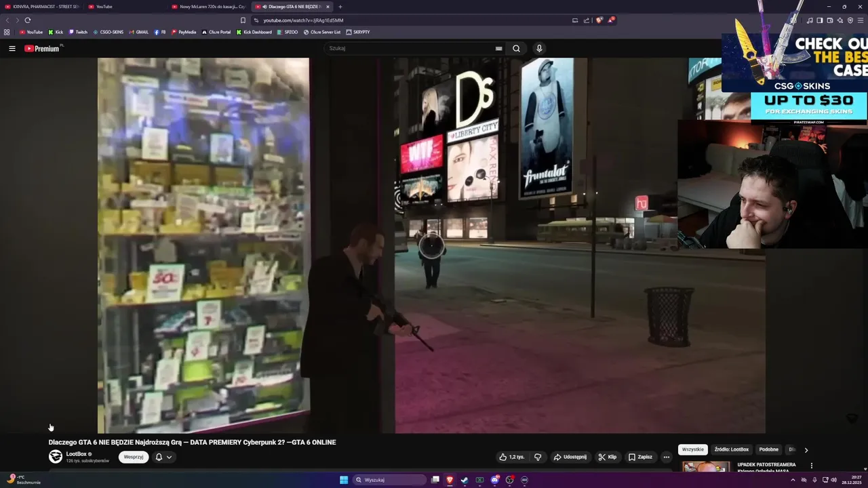The height and width of the screenshot is (488, 868).
Task: Like the video with thumbs up 1,2 tys.
Action: pos(512,457)
